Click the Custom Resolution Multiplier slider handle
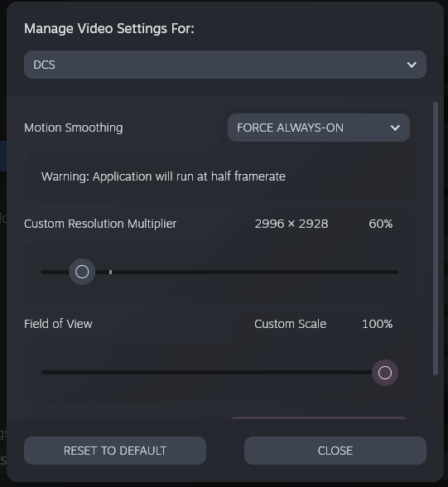The image size is (448, 487). pos(82,272)
